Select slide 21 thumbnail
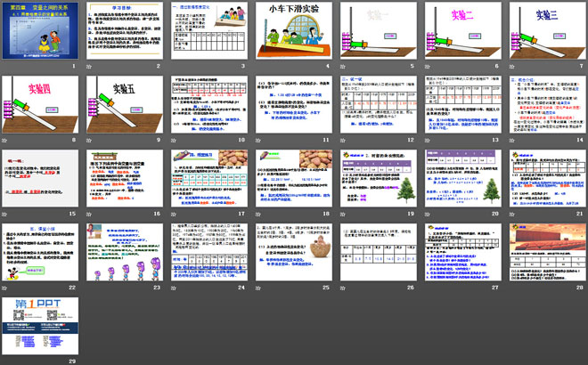588x365 pixels. [x=548, y=178]
